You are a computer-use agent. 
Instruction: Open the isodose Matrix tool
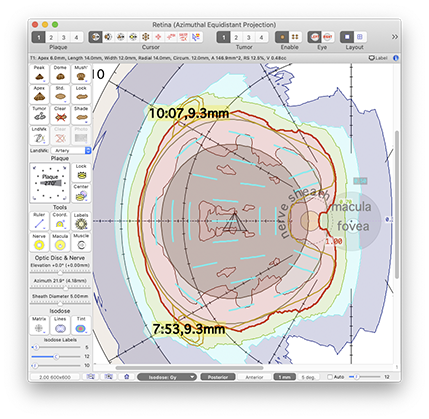[39, 325]
